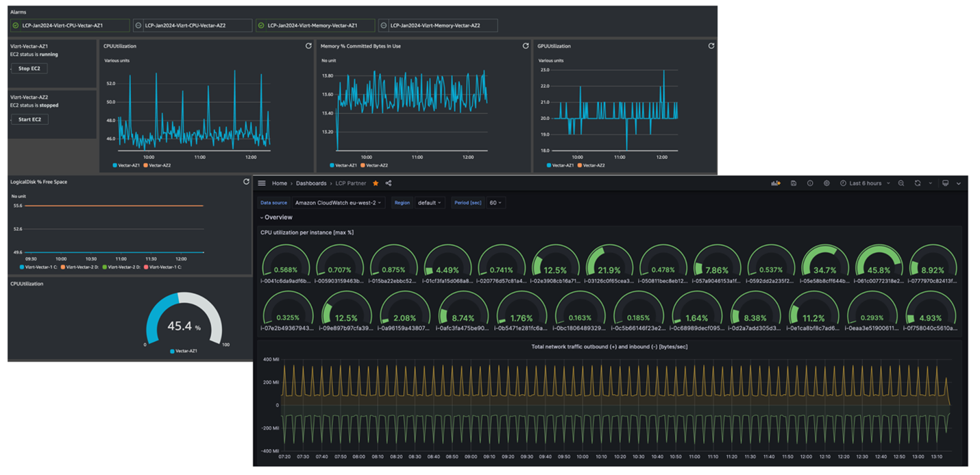The height and width of the screenshot is (475, 980).
Task: Refresh the dashboard data
Action: point(918,183)
